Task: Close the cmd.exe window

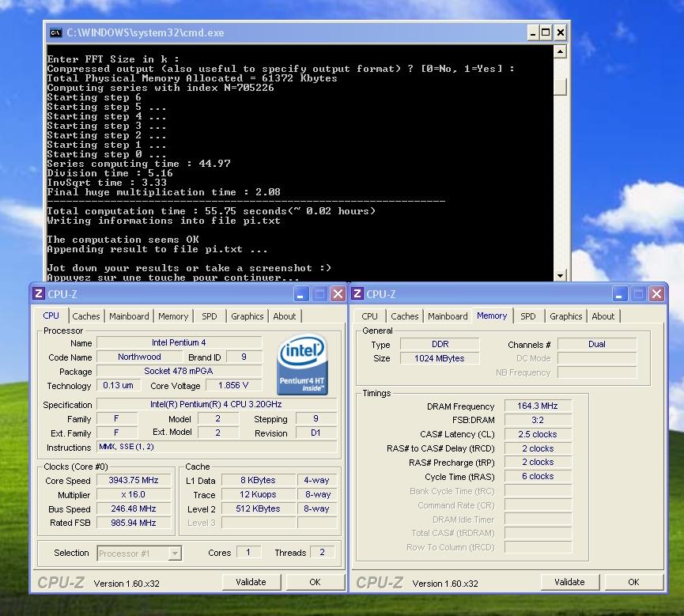Action: click(x=561, y=32)
